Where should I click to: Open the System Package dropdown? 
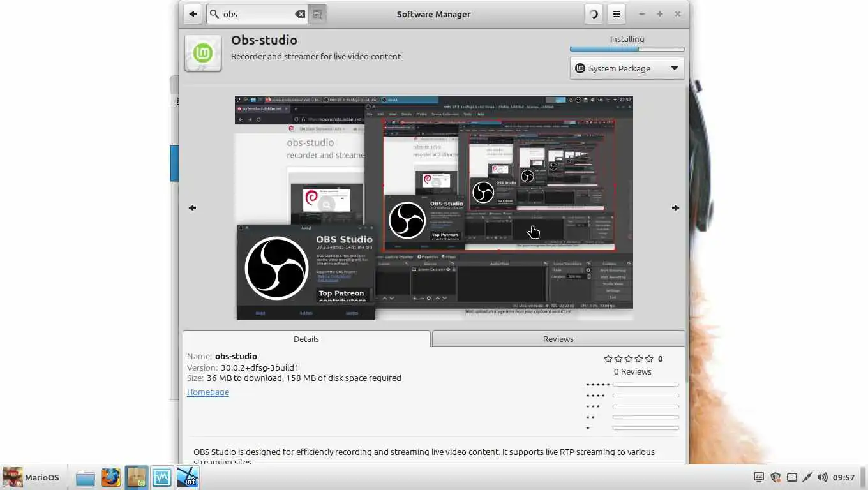click(x=627, y=68)
